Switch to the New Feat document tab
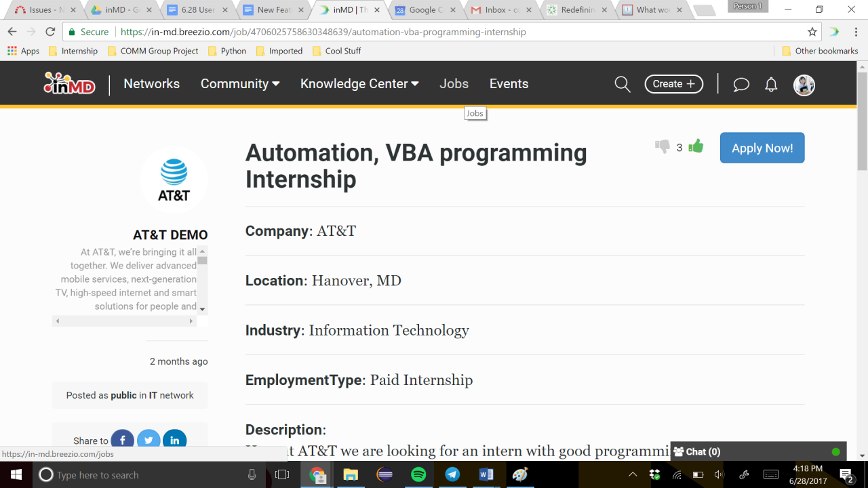Viewport: 868px width, 488px height. [273, 10]
